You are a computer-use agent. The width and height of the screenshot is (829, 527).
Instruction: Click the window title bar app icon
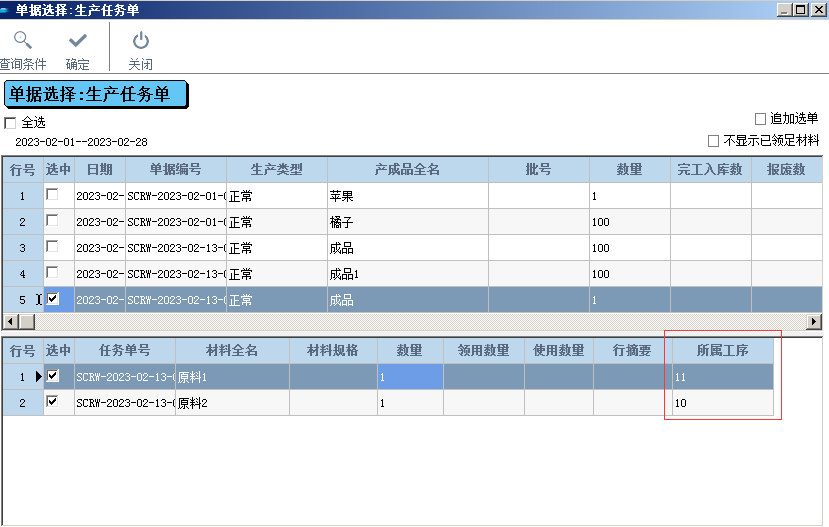tap(7, 9)
